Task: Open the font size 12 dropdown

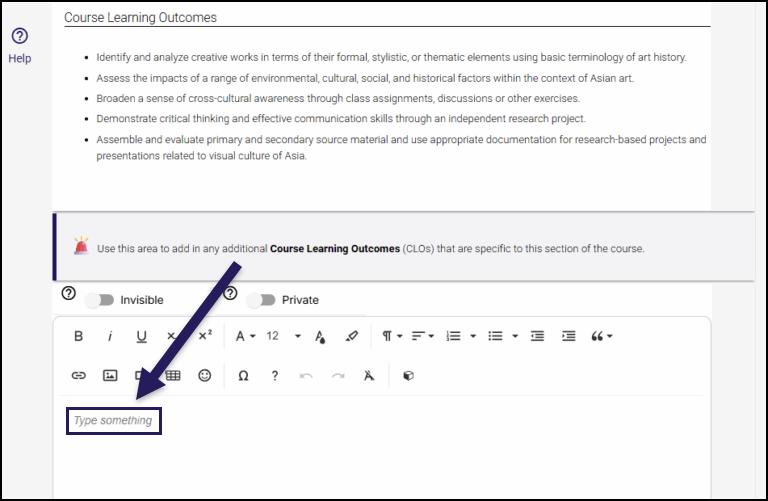Action: [283, 336]
